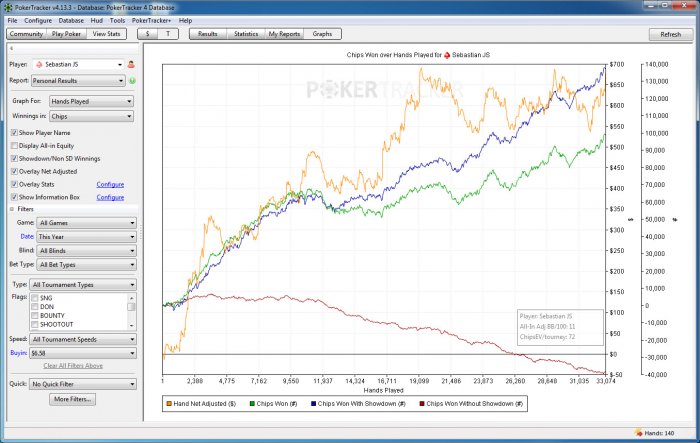Open the File menu
Screen dimensions: 700x443
click(x=12, y=21)
